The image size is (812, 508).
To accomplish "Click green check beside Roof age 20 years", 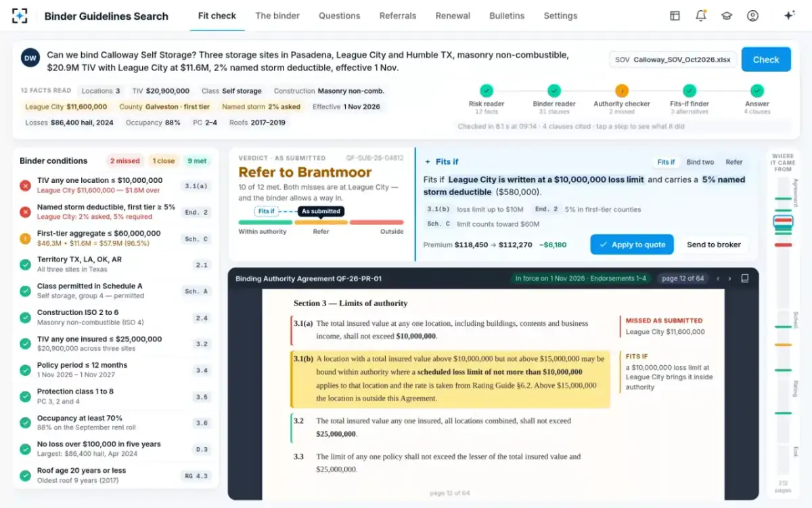I will click(25, 475).
